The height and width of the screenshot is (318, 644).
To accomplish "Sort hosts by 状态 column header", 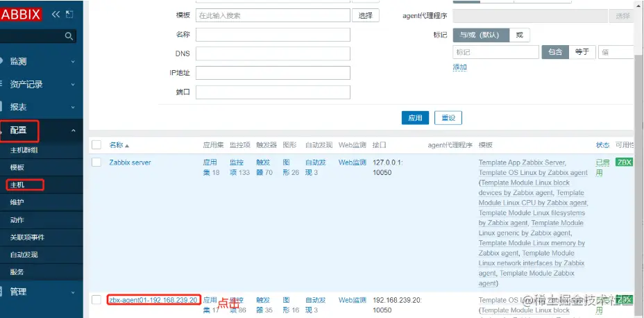I will coord(602,145).
